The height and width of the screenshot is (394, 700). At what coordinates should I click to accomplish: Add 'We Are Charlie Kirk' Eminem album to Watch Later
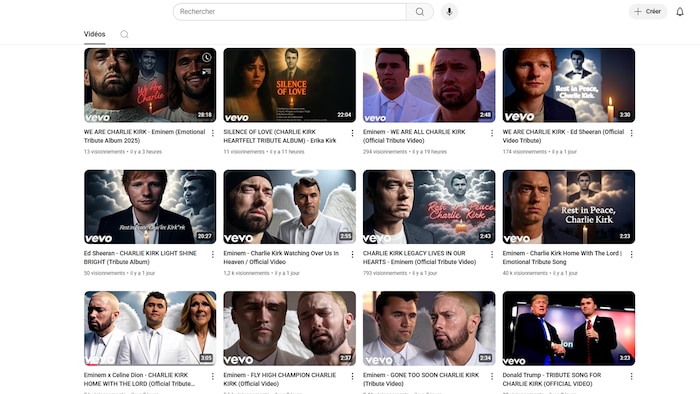[206, 57]
